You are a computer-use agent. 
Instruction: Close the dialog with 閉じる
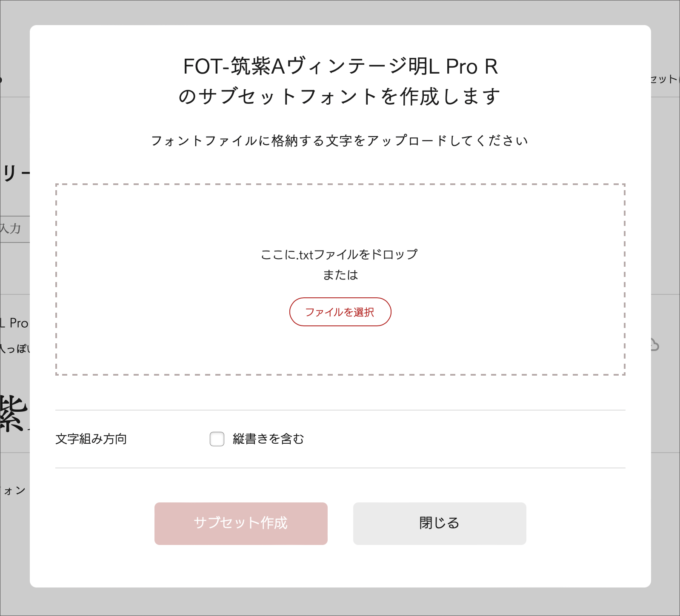coord(440,523)
